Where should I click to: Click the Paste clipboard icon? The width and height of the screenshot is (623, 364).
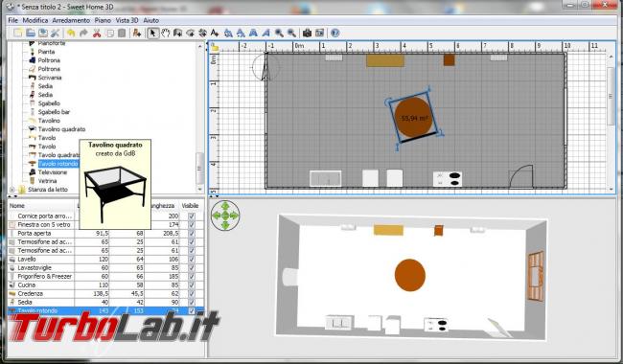tap(122, 33)
